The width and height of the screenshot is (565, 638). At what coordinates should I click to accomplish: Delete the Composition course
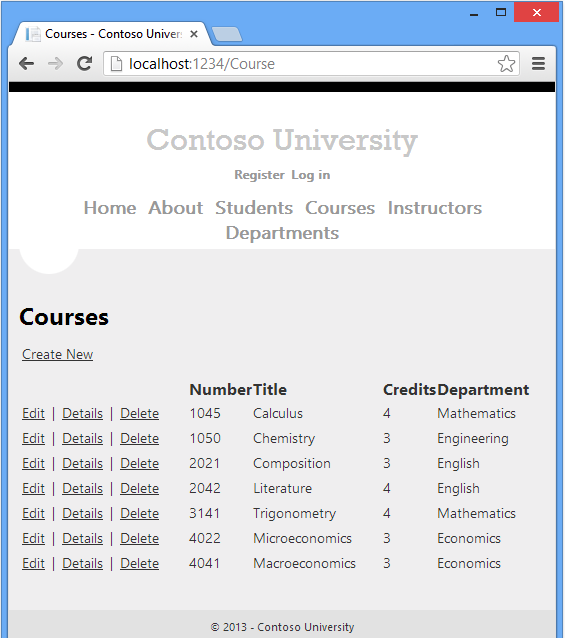(140, 463)
